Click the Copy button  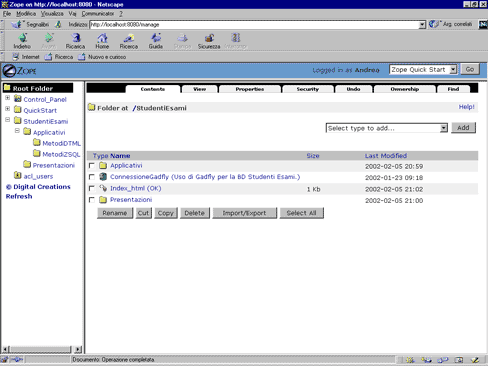tap(166, 213)
